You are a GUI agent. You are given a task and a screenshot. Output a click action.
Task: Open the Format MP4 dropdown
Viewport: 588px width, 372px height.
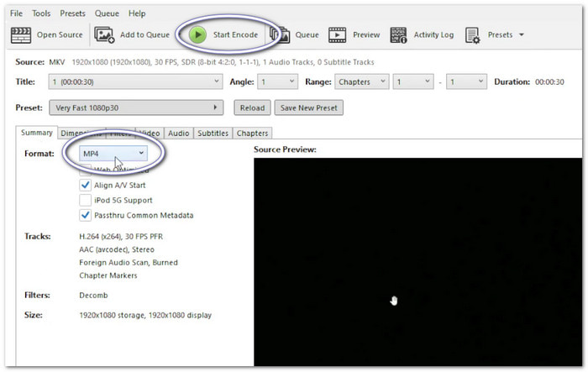click(113, 154)
